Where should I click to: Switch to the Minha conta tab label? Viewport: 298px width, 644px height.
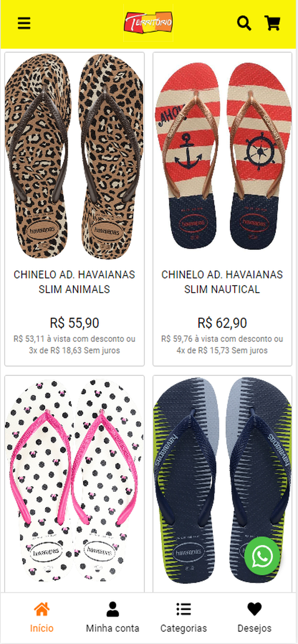coord(113,628)
